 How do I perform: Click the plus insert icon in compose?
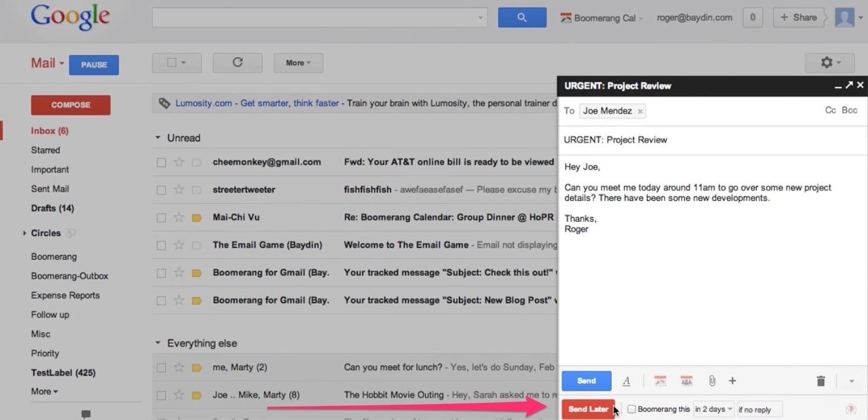732,381
